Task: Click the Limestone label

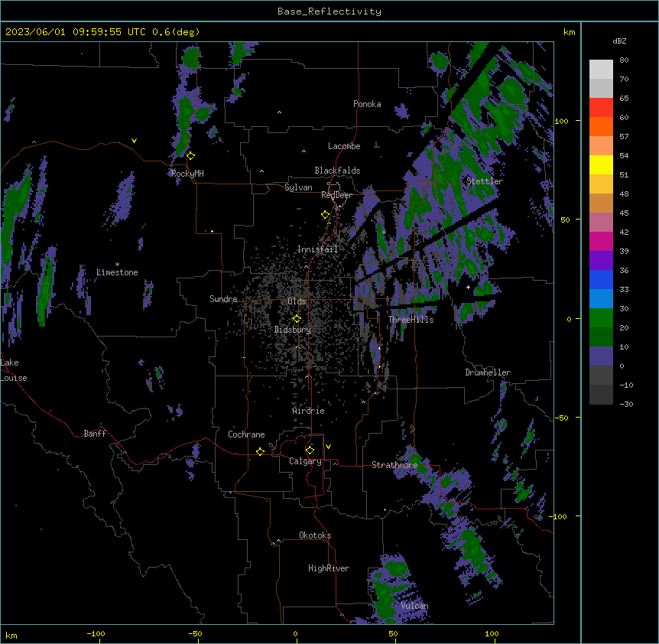Action: click(x=117, y=272)
